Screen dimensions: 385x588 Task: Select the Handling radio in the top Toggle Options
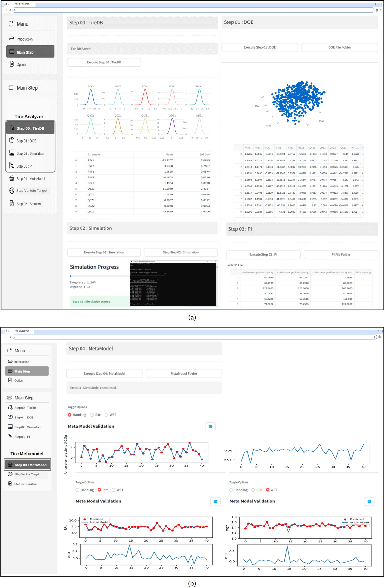(69, 415)
